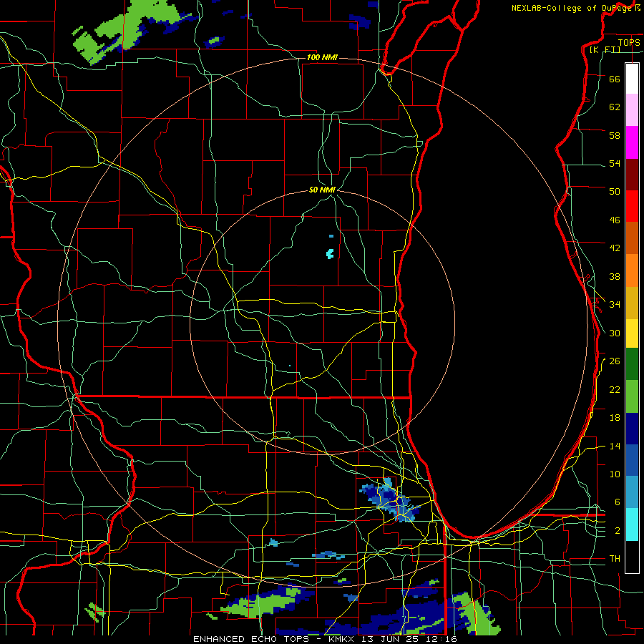Click the ENHANCED ECHO TOPS caption
The width and height of the screenshot is (644, 644).
click(x=250, y=639)
